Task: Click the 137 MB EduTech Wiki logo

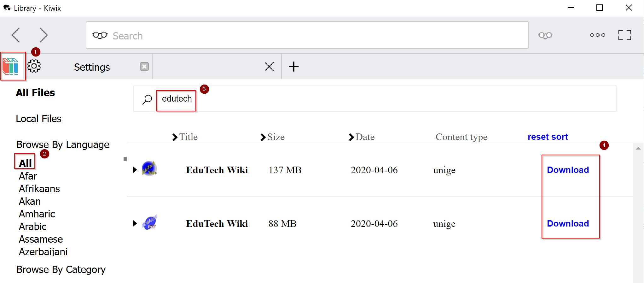Action: click(x=149, y=169)
